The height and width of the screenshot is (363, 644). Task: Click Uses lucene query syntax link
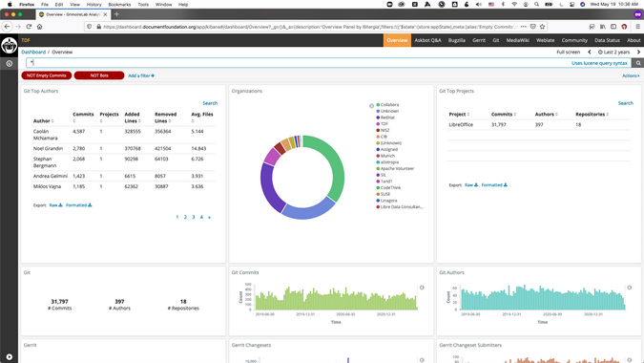tap(599, 63)
